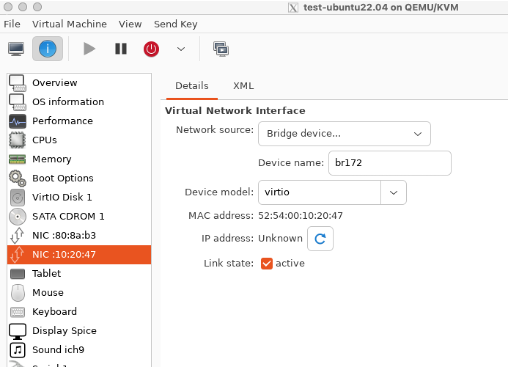
Task: Click the Run virtual machine play button
Action: pyautogui.click(x=89, y=49)
